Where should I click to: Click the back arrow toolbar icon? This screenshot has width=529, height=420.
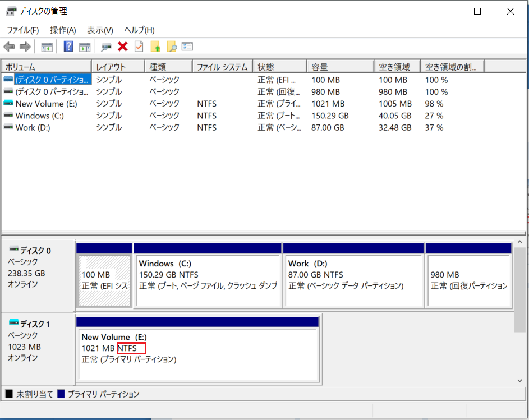(9, 47)
